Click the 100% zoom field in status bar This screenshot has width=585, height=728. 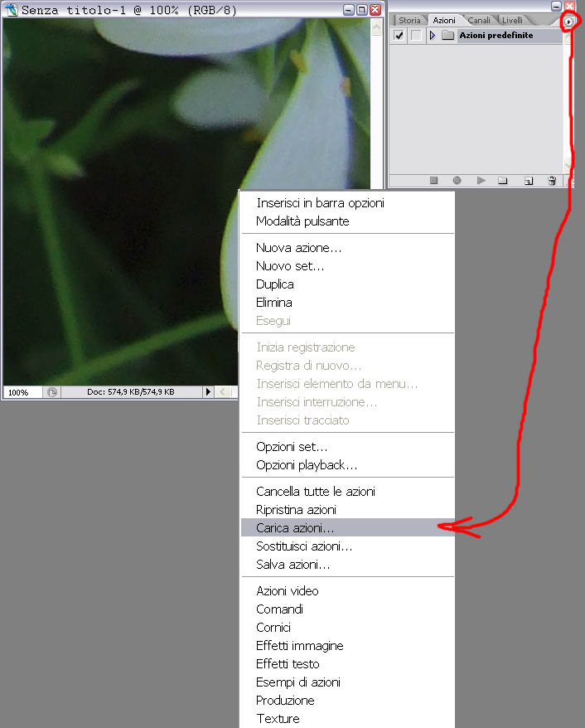22,392
